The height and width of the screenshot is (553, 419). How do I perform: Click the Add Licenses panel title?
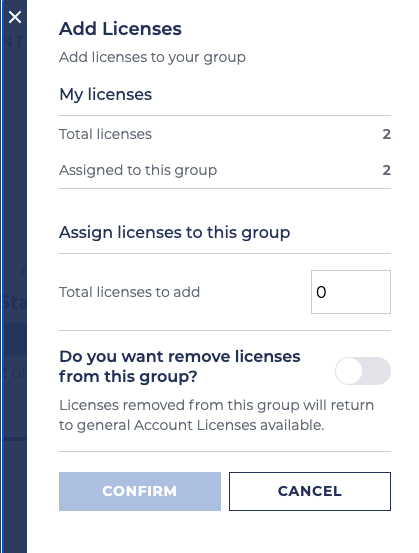pos(120,29)
